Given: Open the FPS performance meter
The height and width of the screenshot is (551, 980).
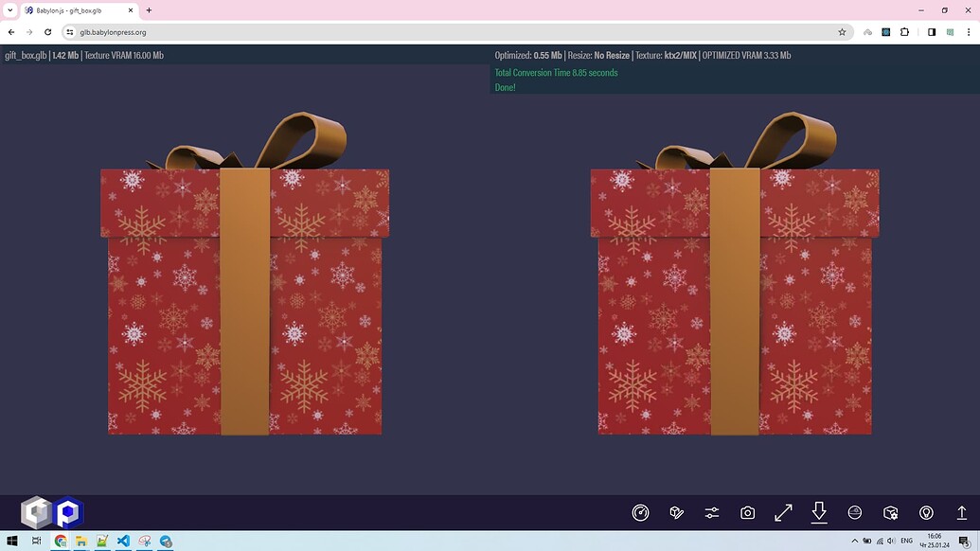Looking at the screenshot, I should 641,512.
